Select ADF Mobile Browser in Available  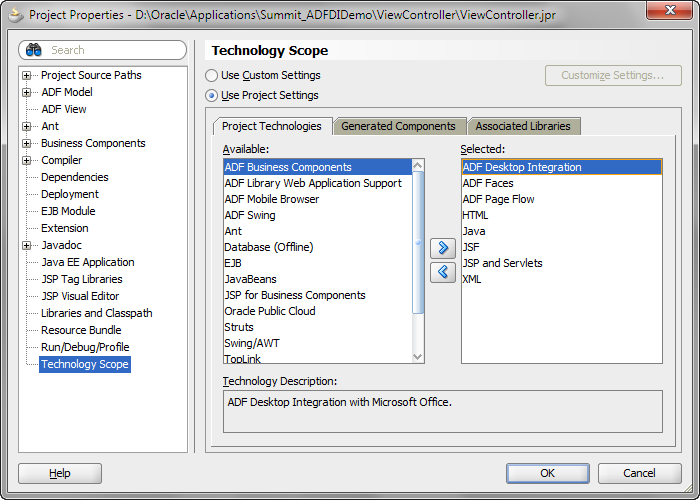point(317,199)
